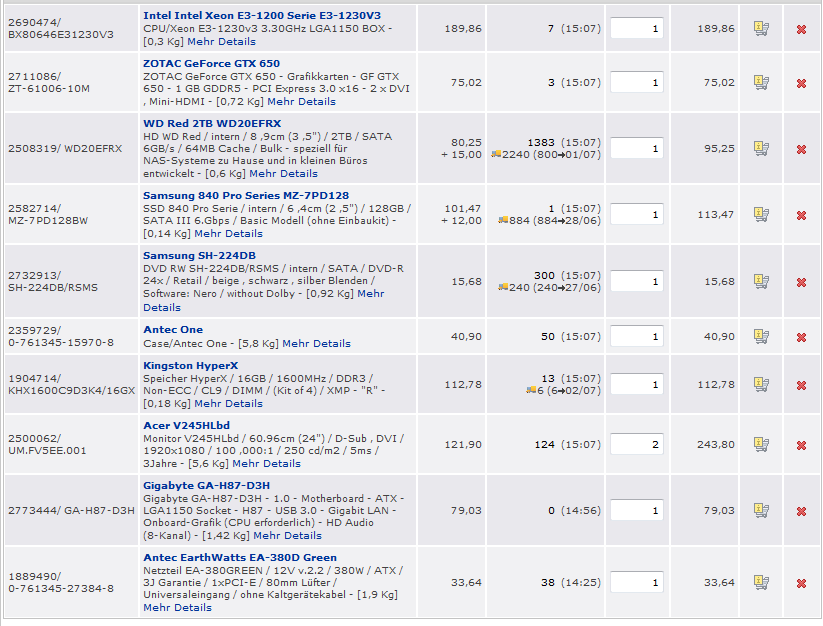Click the cart icon for Samsung SH-224DB
823x626 pixels.
(761, 281)
